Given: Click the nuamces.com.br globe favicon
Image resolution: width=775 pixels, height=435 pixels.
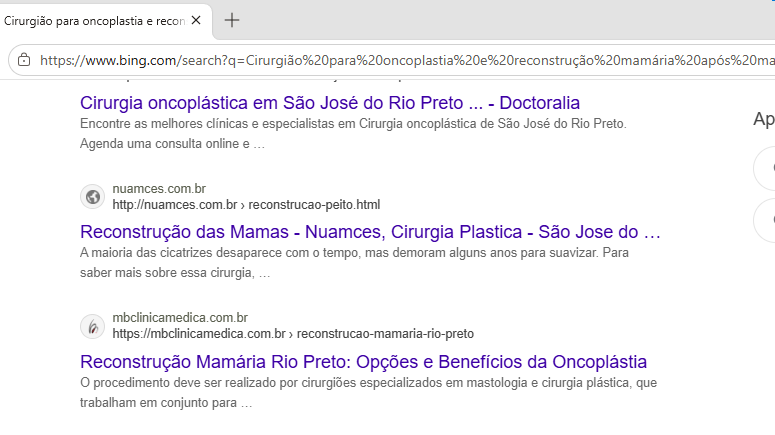Looking at the screenshot, I should pyautogui.click(x=92, y=197).
